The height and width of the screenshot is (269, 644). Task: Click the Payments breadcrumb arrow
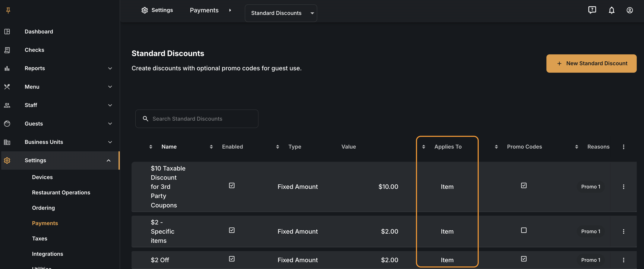click(x=230, y=10)
